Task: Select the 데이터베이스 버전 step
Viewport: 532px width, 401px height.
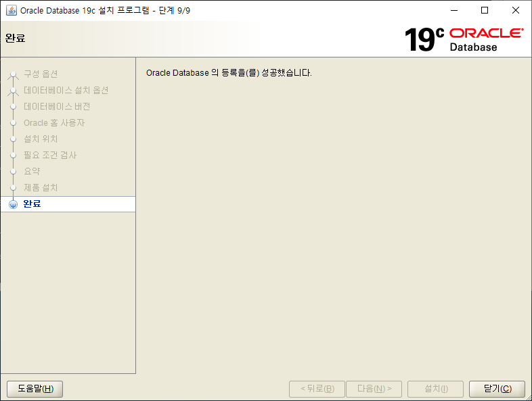Action: [x=57, y=106]
